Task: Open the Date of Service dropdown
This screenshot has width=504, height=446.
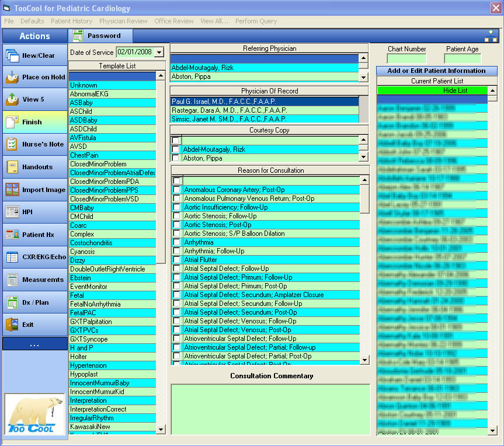Action: pyautogui.click(x=159, y=52)
